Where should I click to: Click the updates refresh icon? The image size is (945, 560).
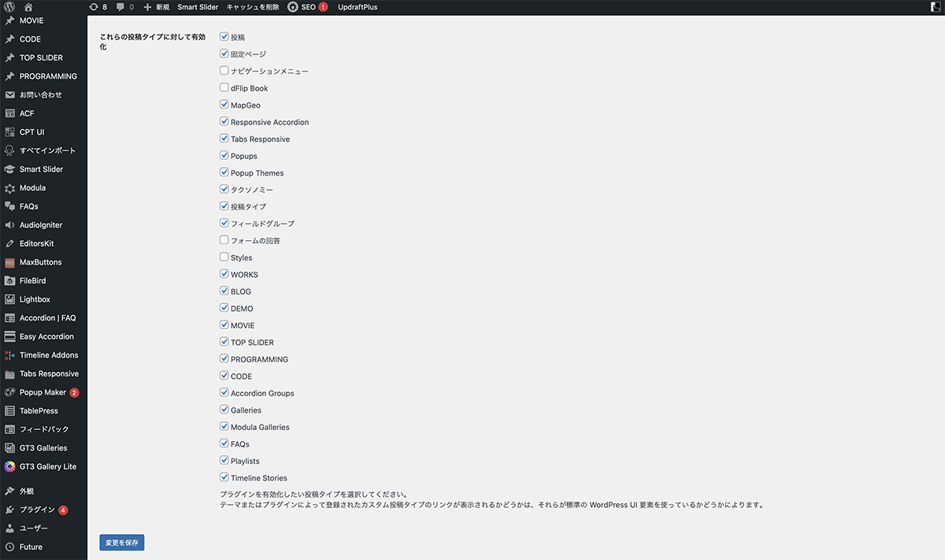[94, 7]
